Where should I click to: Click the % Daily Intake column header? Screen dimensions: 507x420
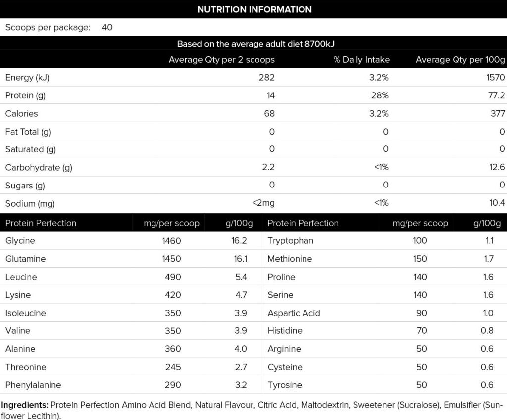coord(361,60)
